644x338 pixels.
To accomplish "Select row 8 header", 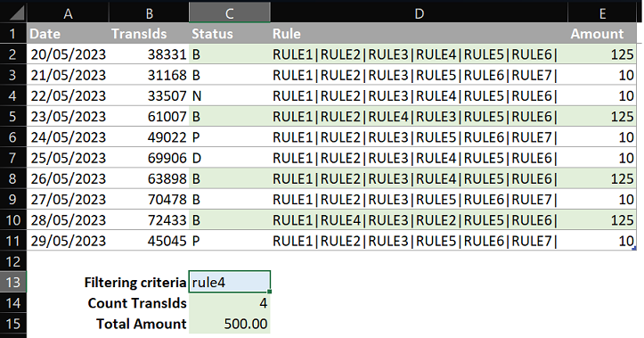I will (13, 178).
